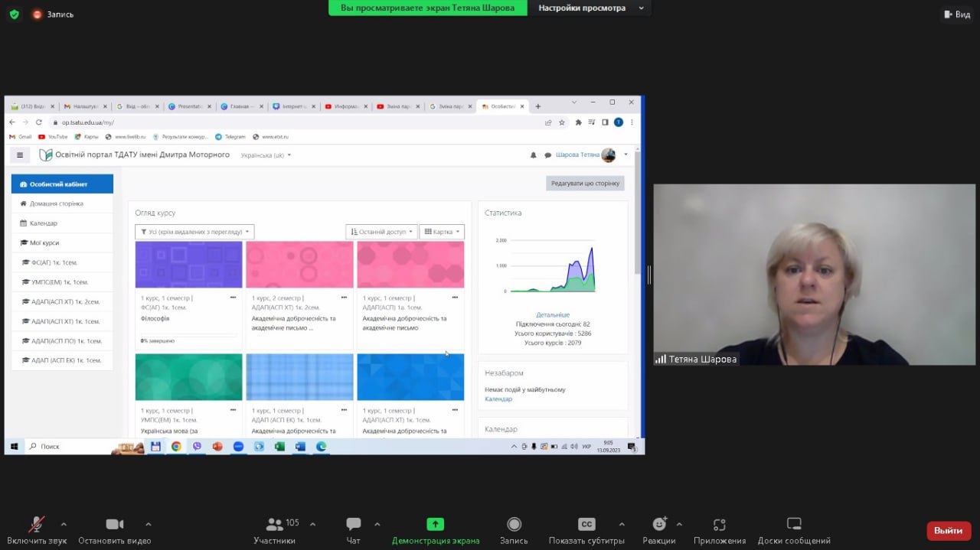Open the Zoom chat panel

coord(353,530)
